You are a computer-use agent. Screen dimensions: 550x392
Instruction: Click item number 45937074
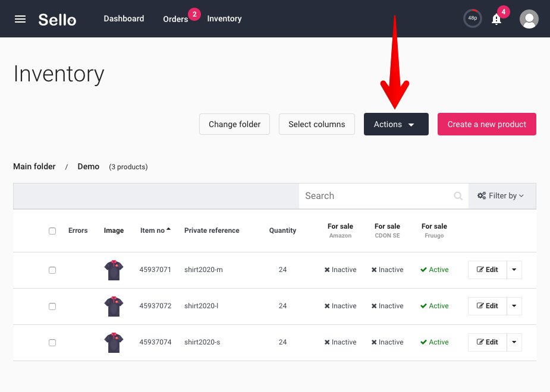click(155, 342)
